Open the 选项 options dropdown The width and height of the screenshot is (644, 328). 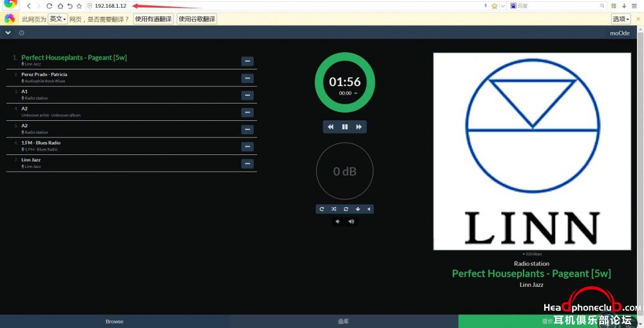coord(621,19)
